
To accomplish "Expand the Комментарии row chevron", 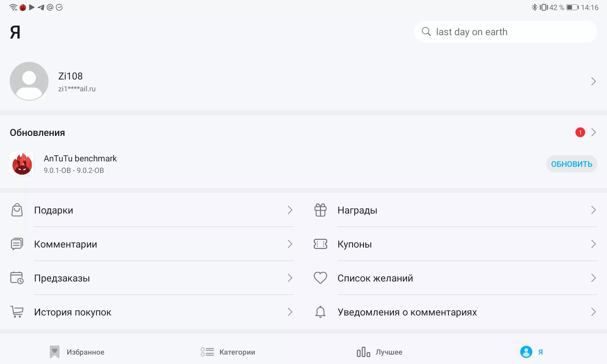I will click(290, 244).
